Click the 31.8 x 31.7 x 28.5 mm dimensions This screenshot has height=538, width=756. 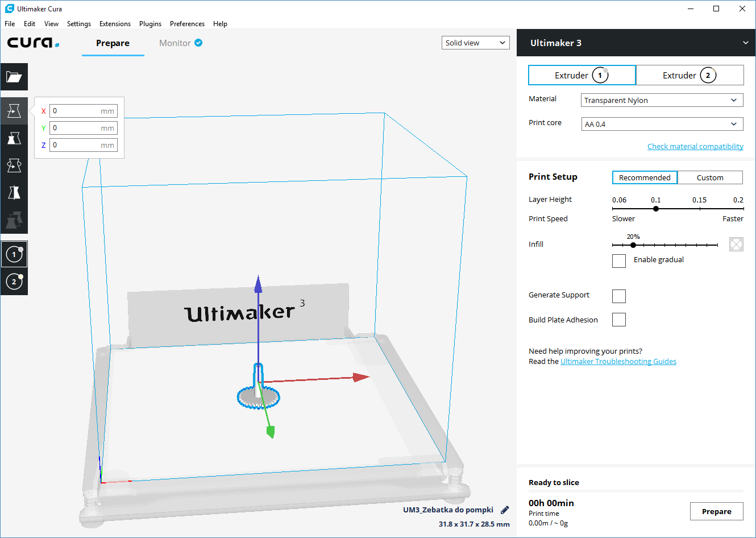pos(474,524)
